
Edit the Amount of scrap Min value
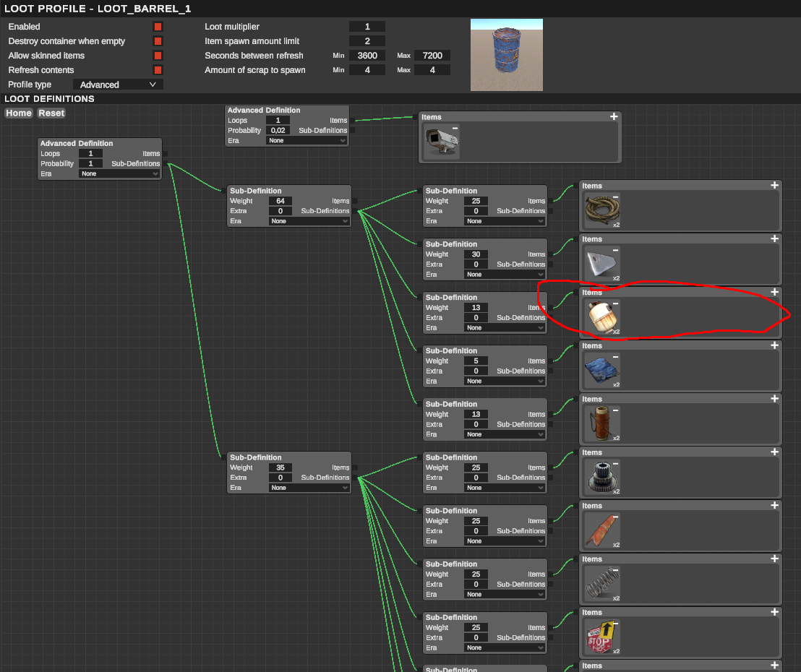[367, 70]
